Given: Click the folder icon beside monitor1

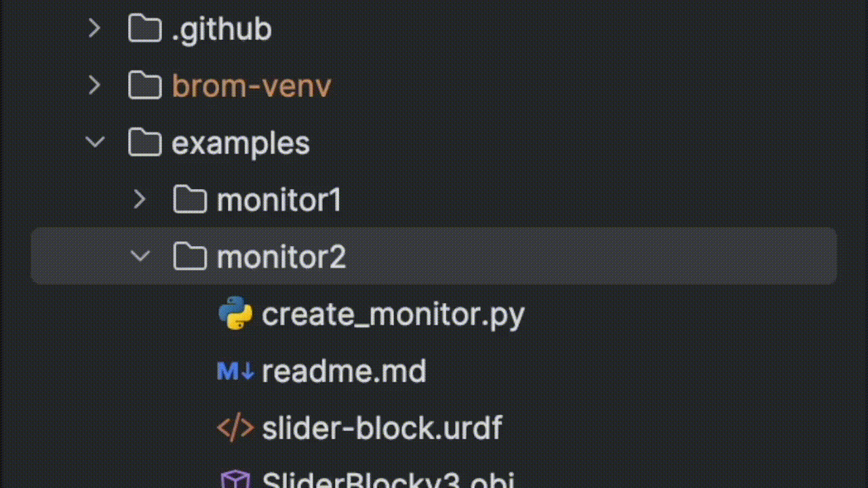Looking at the screenshot, I should point(190,199).
